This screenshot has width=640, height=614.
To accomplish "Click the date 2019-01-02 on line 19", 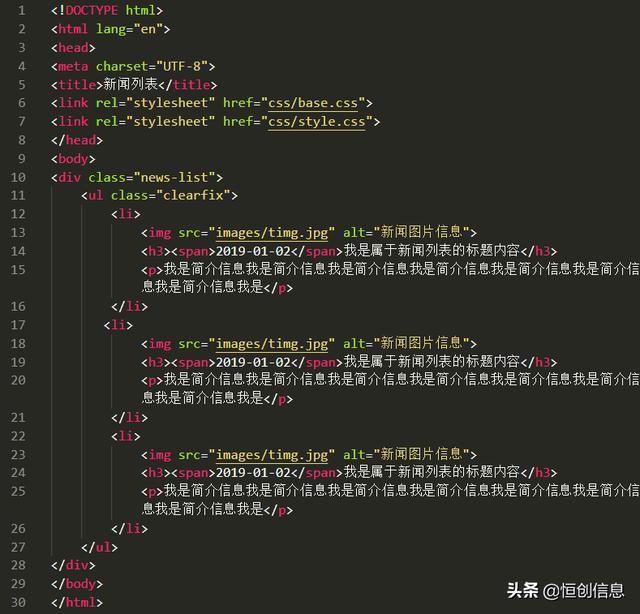I will (x=253, y=362).
